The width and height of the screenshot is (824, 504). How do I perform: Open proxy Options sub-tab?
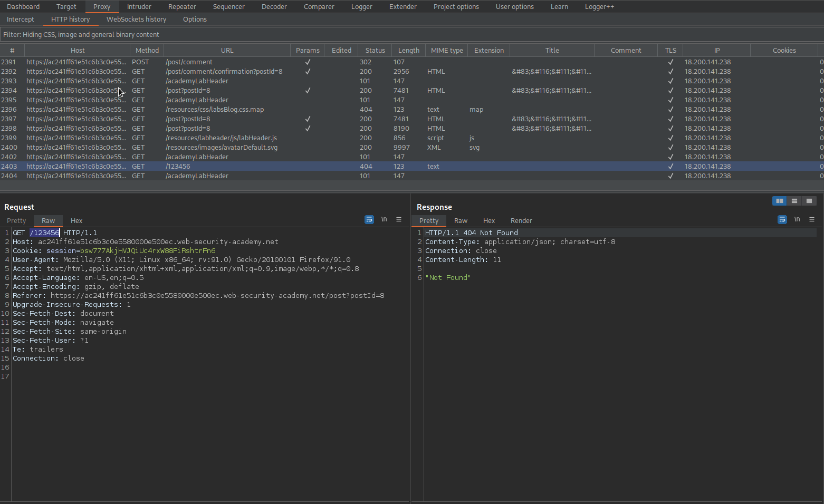click(195, 19)
